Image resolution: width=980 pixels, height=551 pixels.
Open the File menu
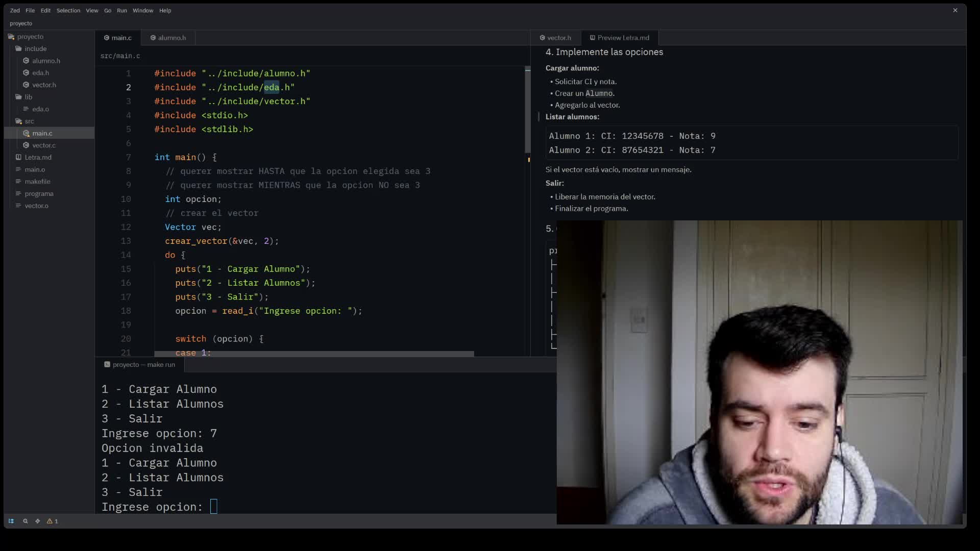click(x=30, y=10)
